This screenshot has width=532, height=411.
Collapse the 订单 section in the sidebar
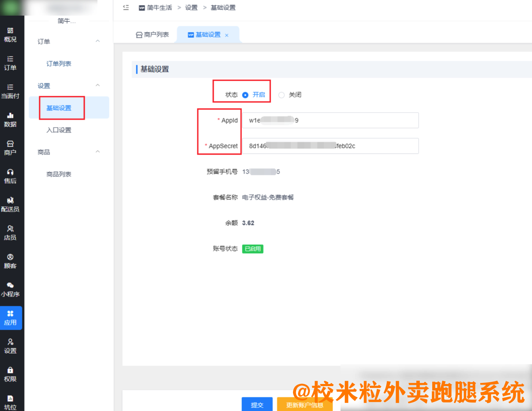98,41
